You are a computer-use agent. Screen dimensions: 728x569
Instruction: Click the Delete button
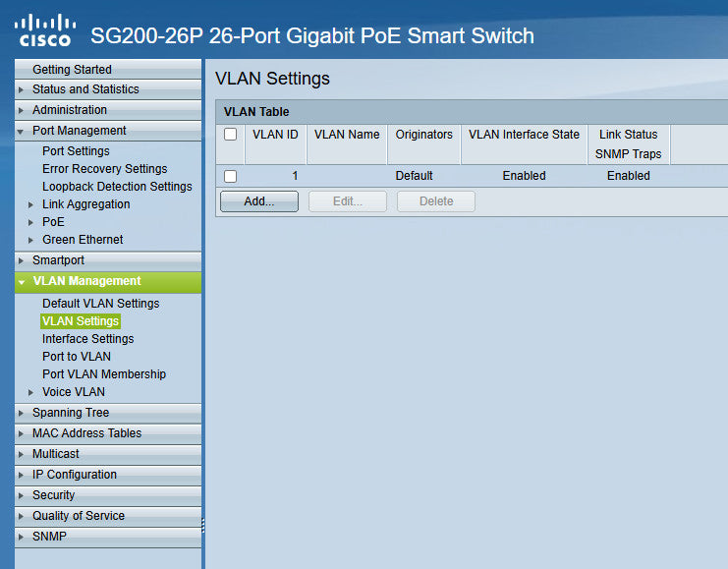pos(436,201)
